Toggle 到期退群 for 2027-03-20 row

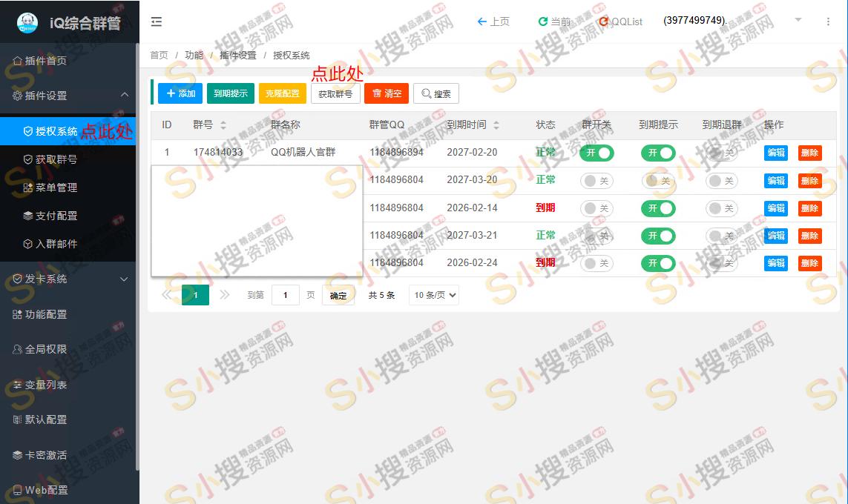pyautogui.click(x=722, y=181)
